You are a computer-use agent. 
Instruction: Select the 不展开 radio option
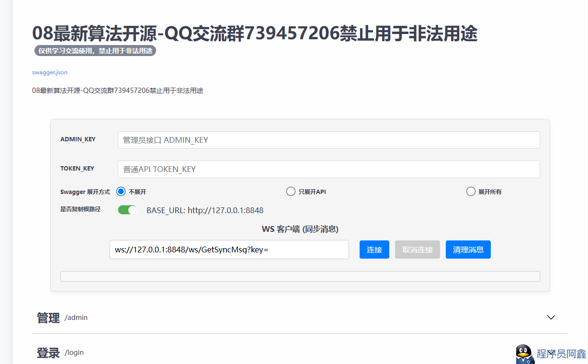coord(121,192)
